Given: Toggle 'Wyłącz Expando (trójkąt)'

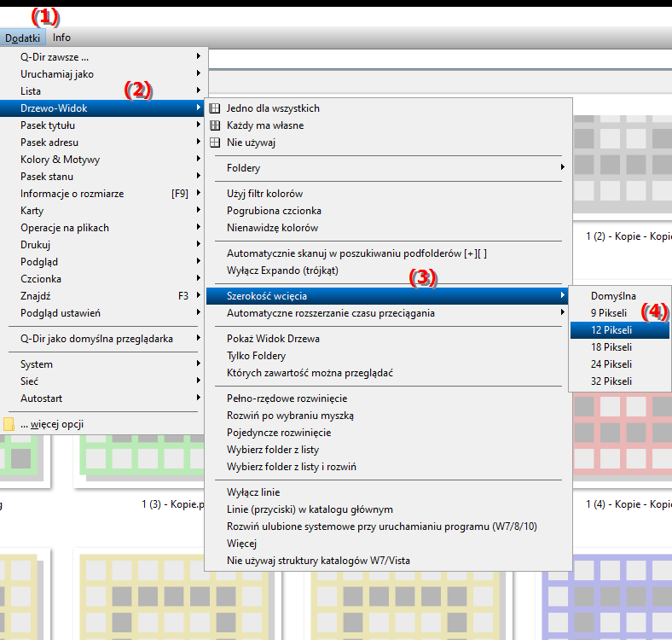Looking at the screenshot, I should [x=388, y=271].
